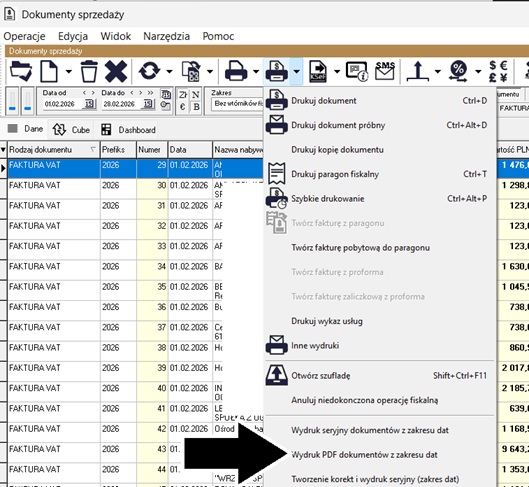Viewport: 529px width, 487px height.
Task: Open the Pomoc menu
Action: coord(218,36)
